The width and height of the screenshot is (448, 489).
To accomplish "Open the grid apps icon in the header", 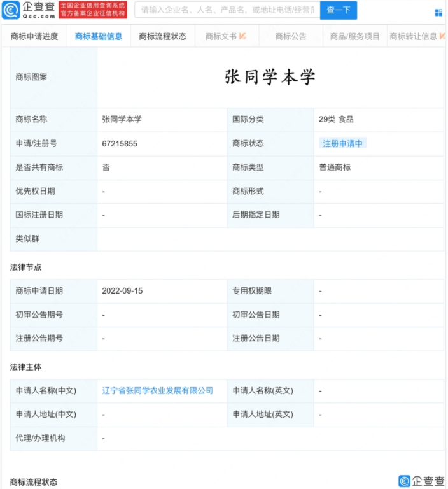I will coord(438,13).
